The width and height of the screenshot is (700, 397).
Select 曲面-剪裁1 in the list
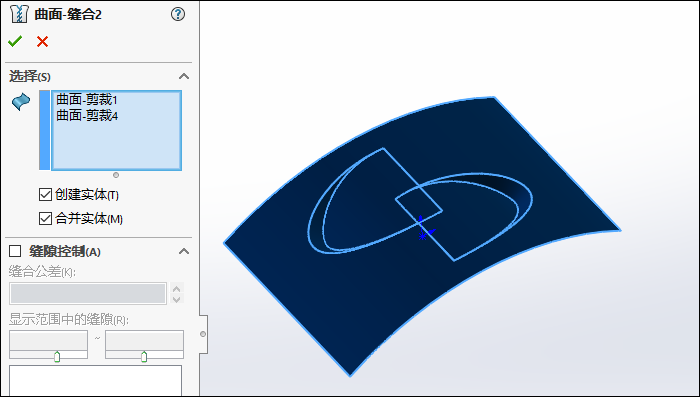pyautogui.click(x=87, y=99)
